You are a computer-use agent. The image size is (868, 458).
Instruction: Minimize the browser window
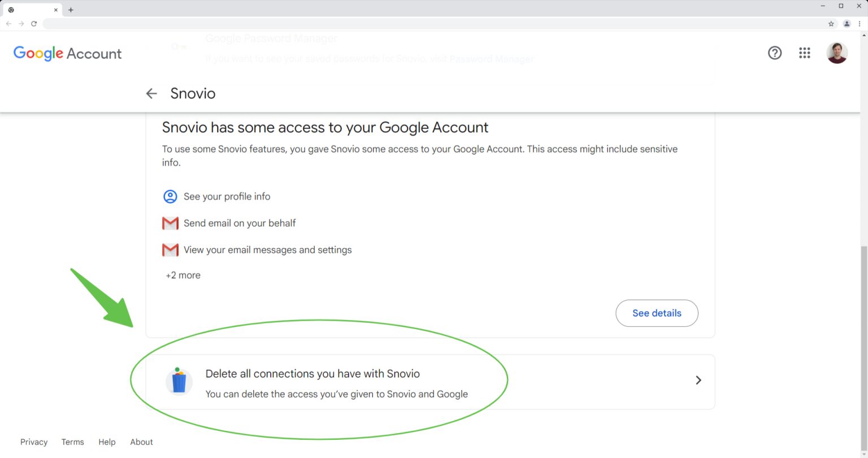(x=824, y=6)
